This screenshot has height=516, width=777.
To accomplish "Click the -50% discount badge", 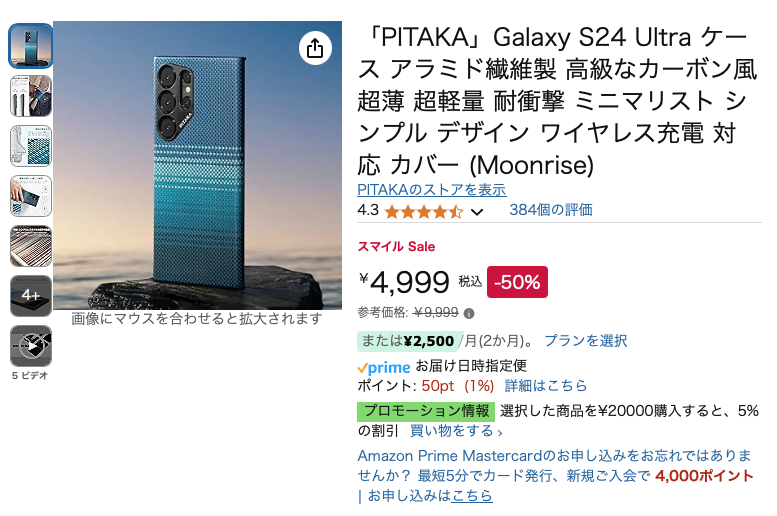I will click(517, 282).
